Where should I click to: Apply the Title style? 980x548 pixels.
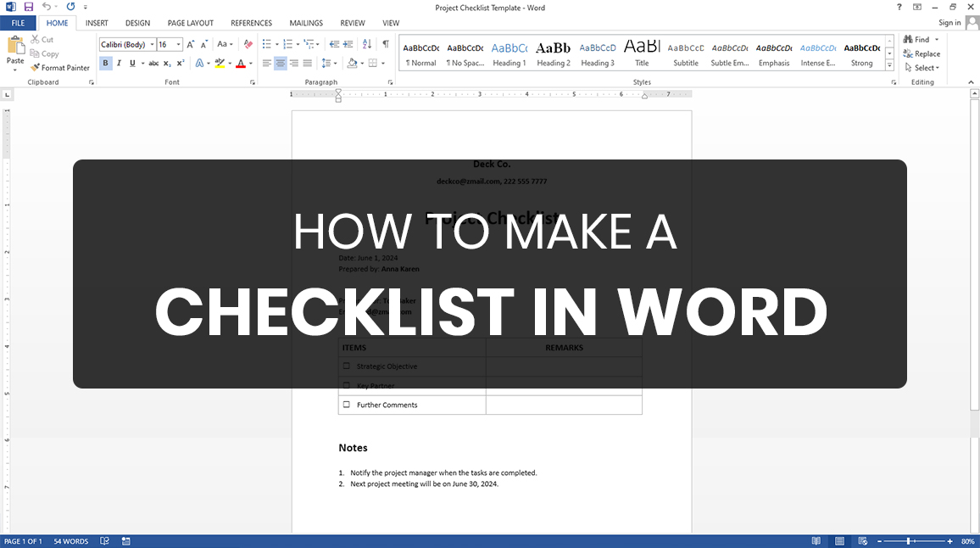pos(642,53)
